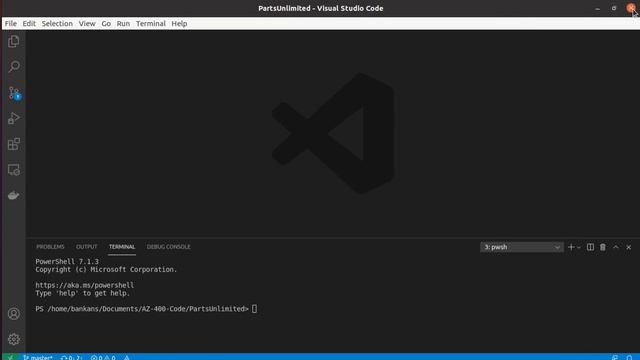
Task: Select the TERMINAL tab
Action: click(x=122, y=247)
